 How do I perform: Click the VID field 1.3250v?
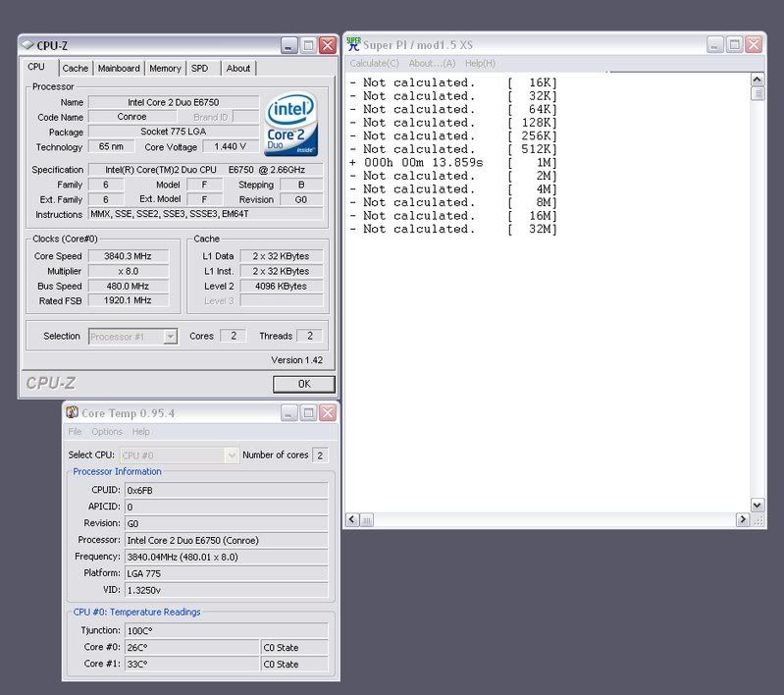click(x=226, y=590)
